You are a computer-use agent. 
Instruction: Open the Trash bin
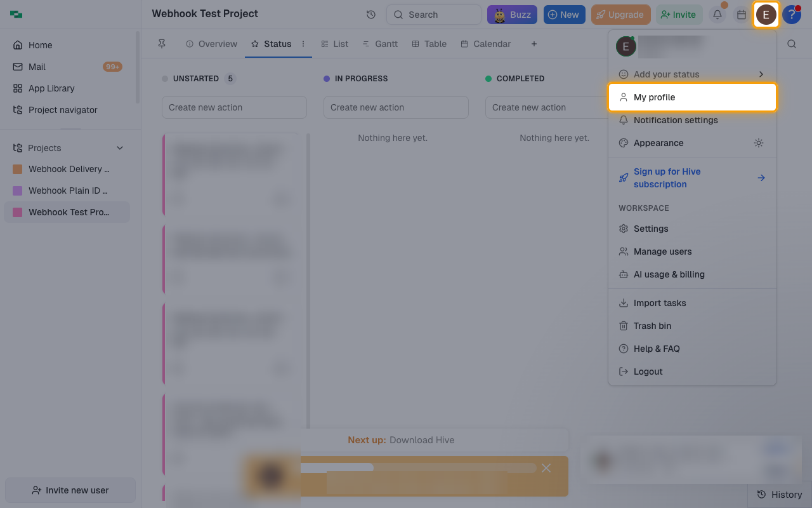click(x=692, y=326)
